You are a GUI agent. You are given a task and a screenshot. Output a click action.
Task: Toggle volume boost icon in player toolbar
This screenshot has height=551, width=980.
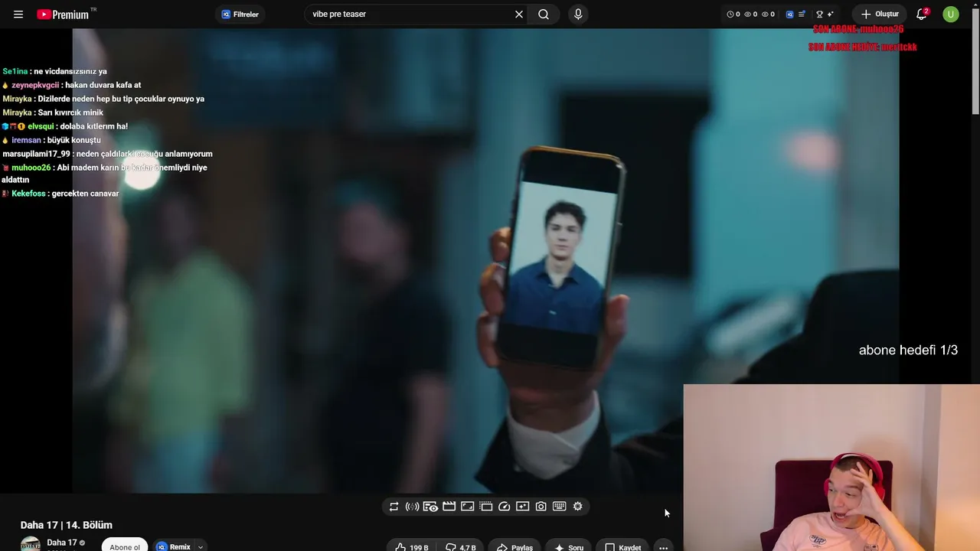tap(412, 507)
